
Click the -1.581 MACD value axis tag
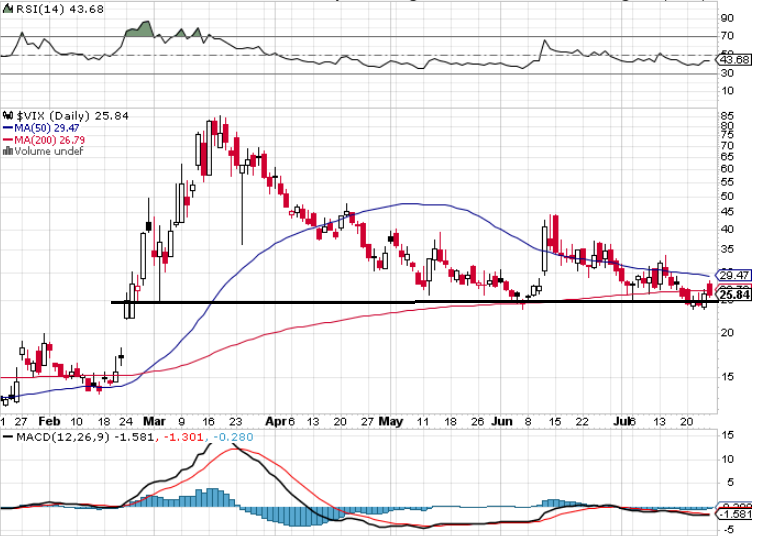735,514
